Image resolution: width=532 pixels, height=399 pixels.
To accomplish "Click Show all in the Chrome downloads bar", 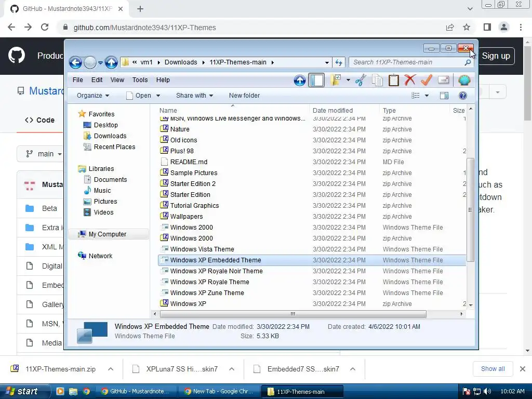I will [x=493, y=369].
